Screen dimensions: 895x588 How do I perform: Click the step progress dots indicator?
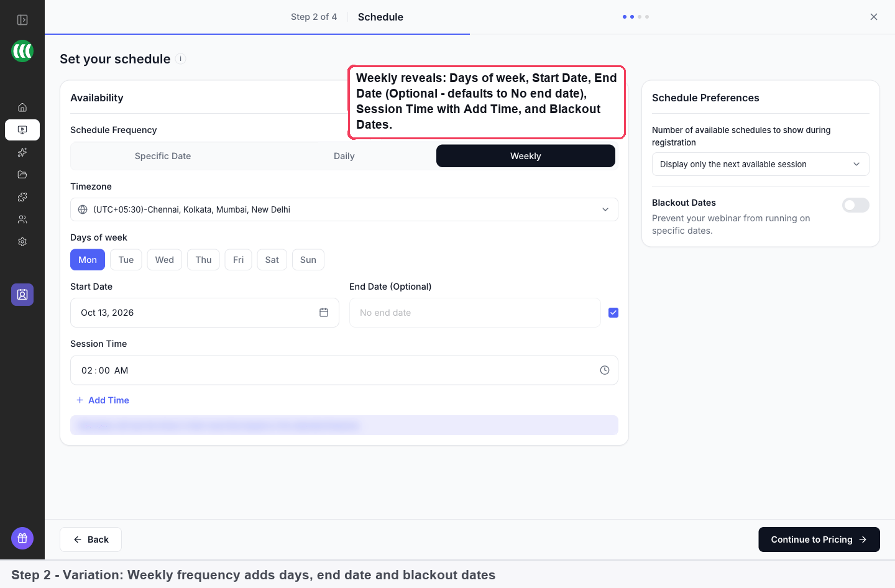(x=636, y=17)
